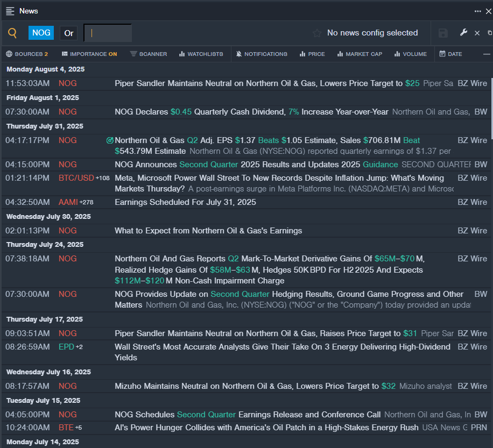The image size is (493, 448).
Task: Click the BW source label on the NOG Declares row
Action: tap(481, 112)
